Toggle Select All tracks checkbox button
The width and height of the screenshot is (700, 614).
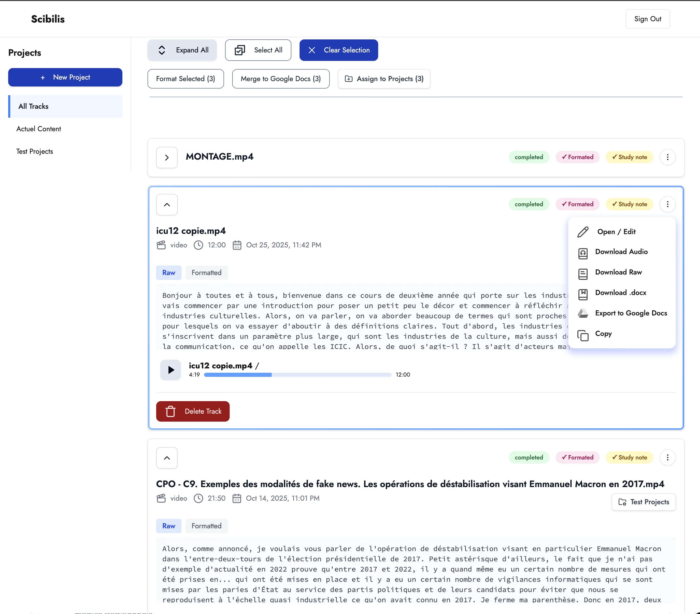coord(258,50)
